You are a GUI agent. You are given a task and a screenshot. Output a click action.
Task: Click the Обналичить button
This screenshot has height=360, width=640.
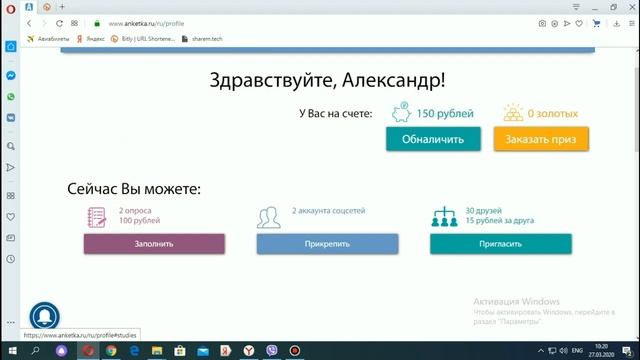[433, 139]
